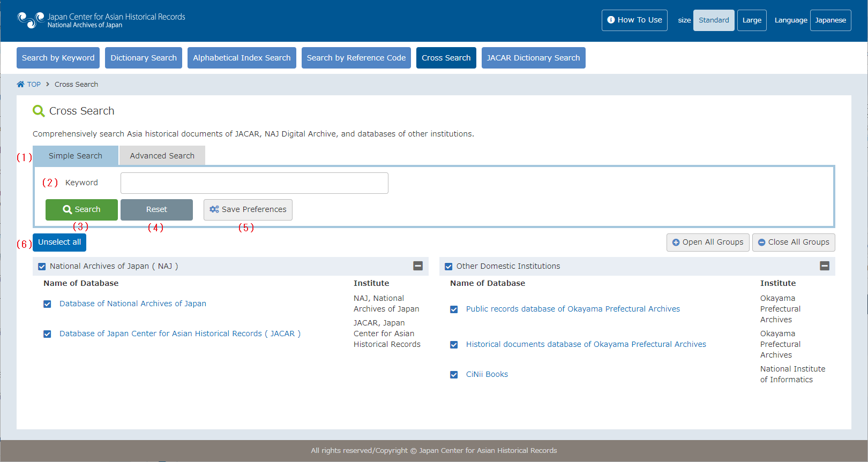This screenshot has height=462, width=868.
Task: Click the Cross Search page heading
Action: coord(81,111)
